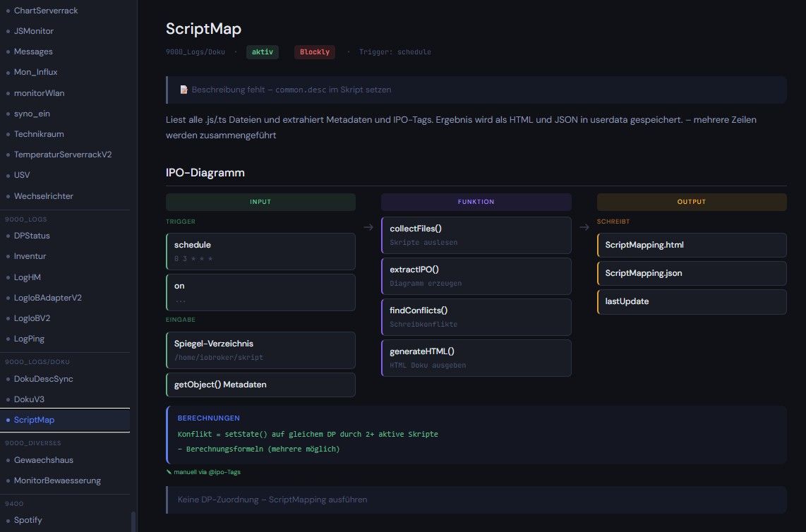
Task: Click the INPUT column header
Action: (260, 202)
